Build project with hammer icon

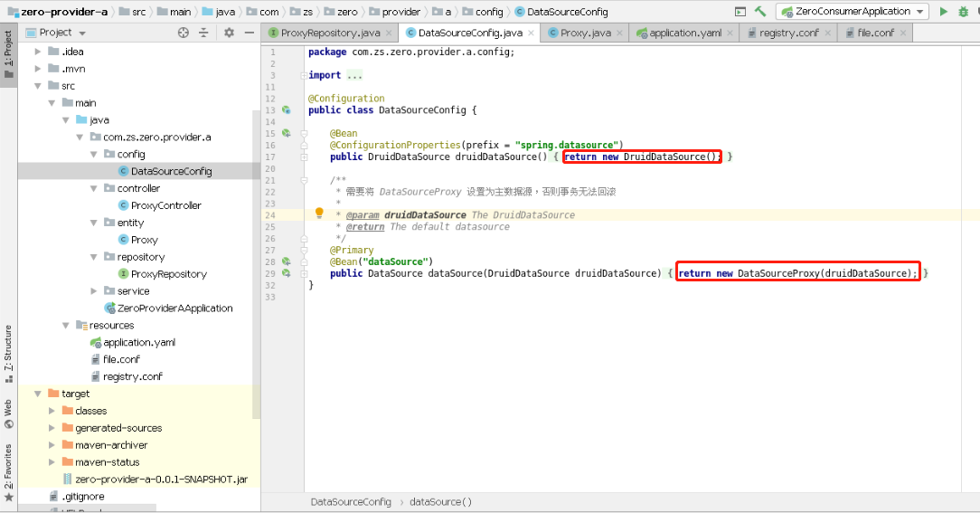760,11
